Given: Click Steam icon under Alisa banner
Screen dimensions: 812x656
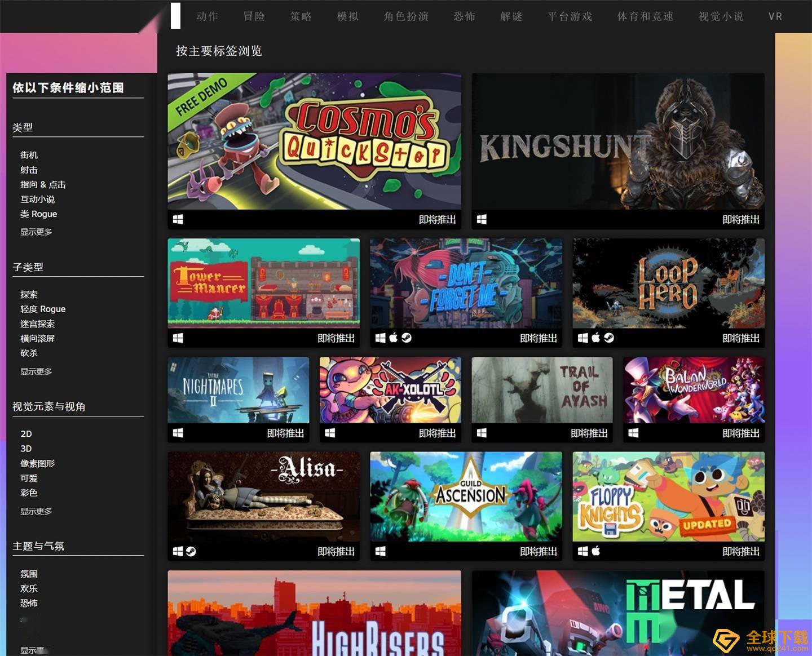Looking at the screenshot, I should pos(191,551).
